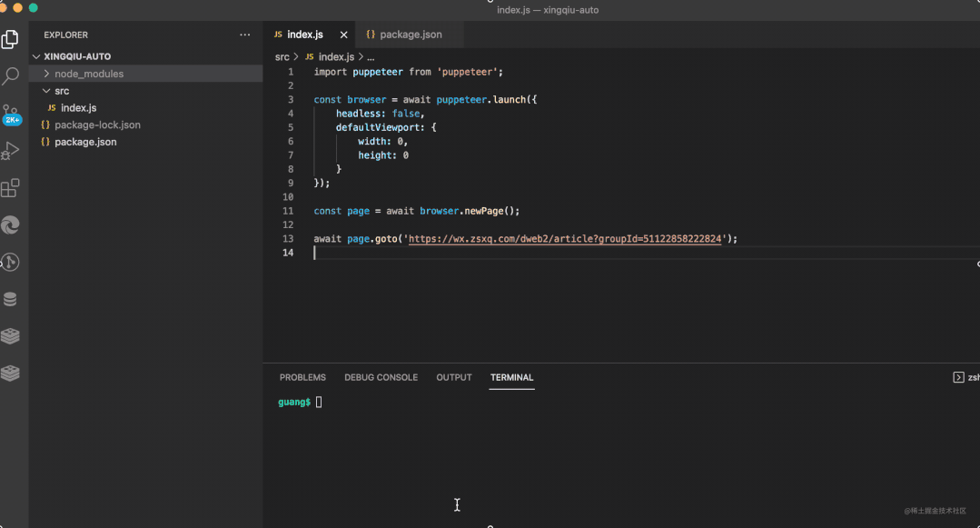
Task: Open the Explorer view in activity bar
Action: (x=10, y=39)
